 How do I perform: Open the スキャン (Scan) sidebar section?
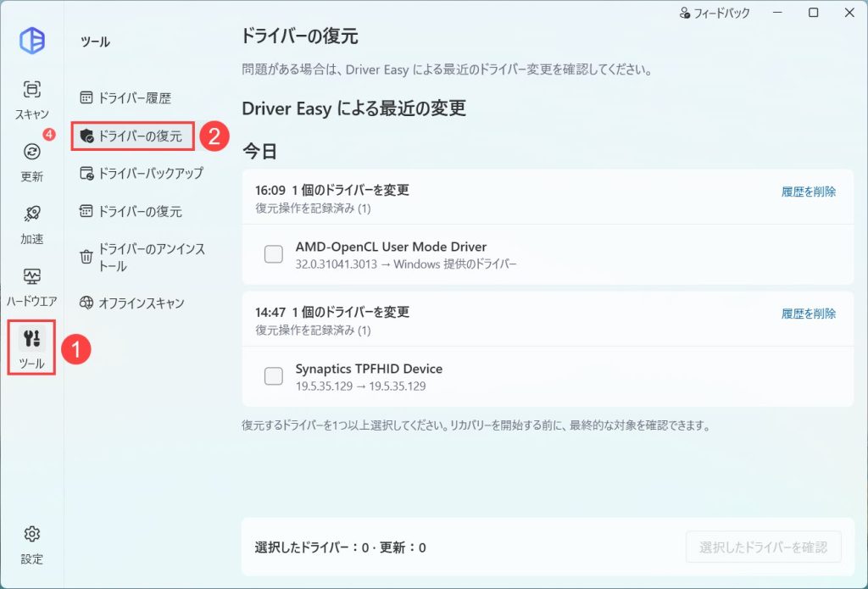31,100
